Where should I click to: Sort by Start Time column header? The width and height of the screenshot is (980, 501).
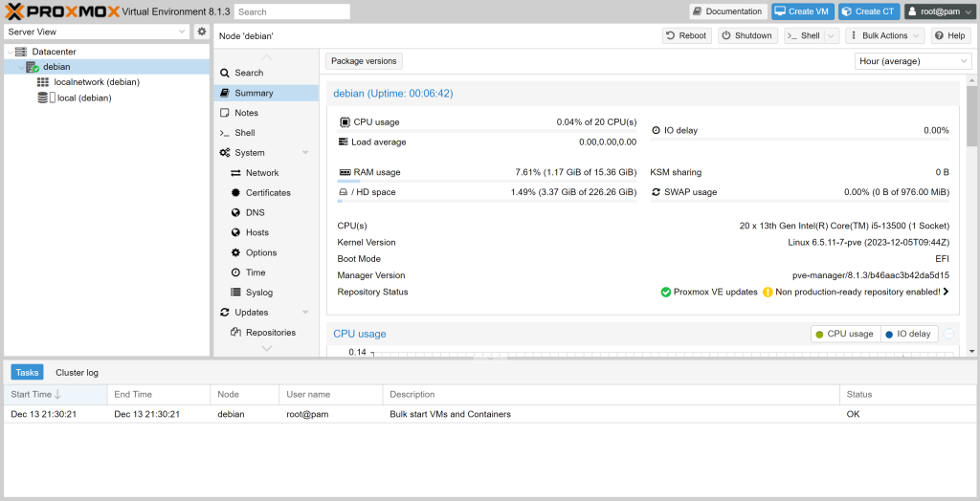tap(55, 394)
